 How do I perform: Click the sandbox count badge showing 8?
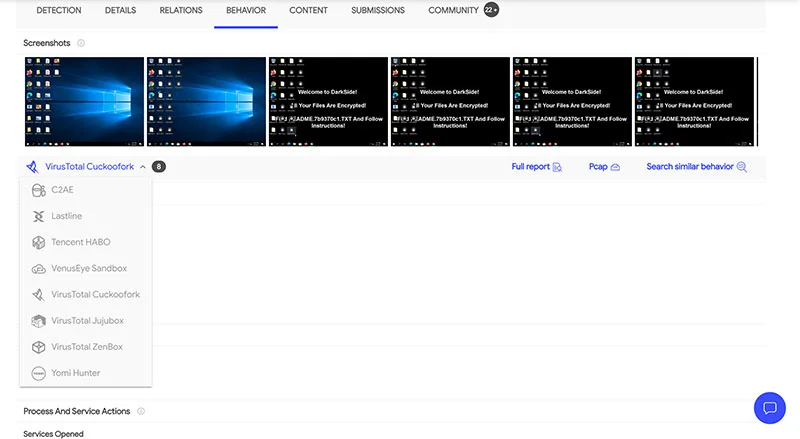pos(159,166)
